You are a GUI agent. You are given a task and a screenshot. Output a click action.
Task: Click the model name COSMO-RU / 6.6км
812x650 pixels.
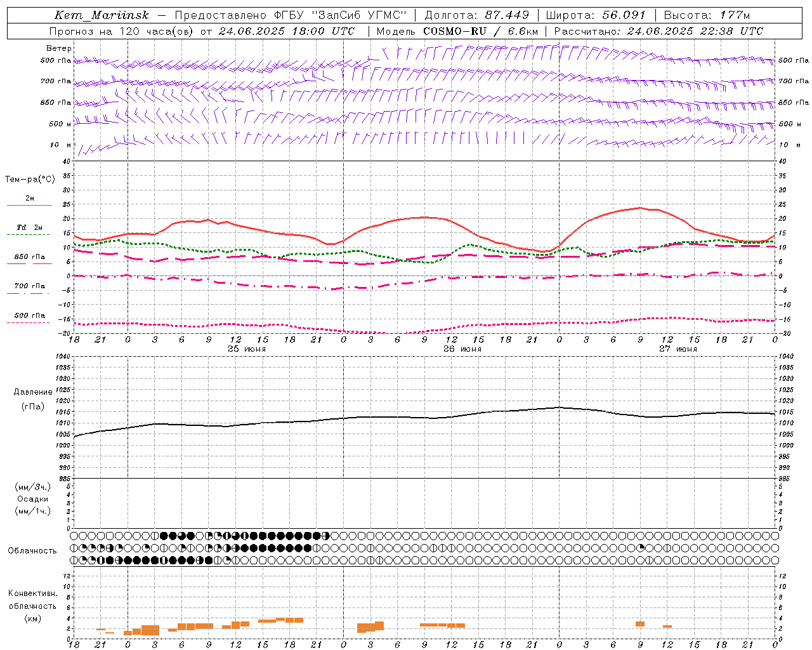[481, 31]
